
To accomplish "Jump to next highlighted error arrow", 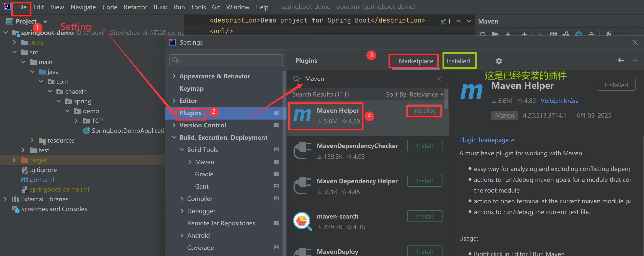I will 469,21.
